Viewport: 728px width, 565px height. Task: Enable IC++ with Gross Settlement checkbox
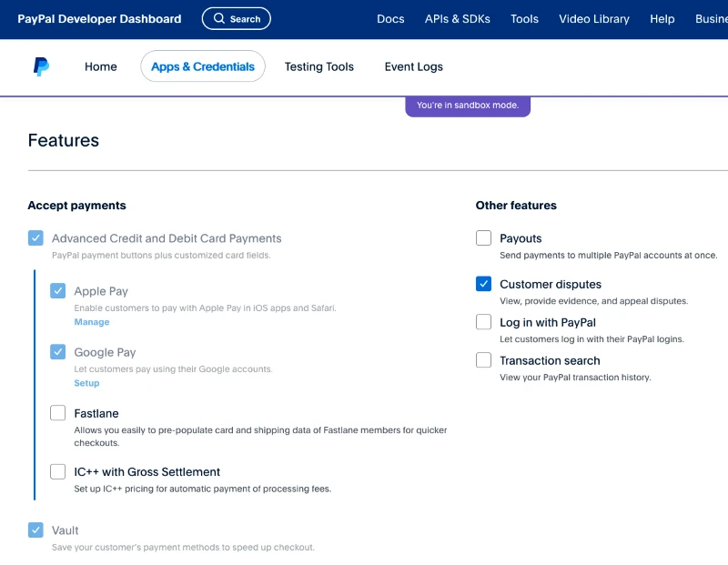pyautogui.click(x=58, y=471)
